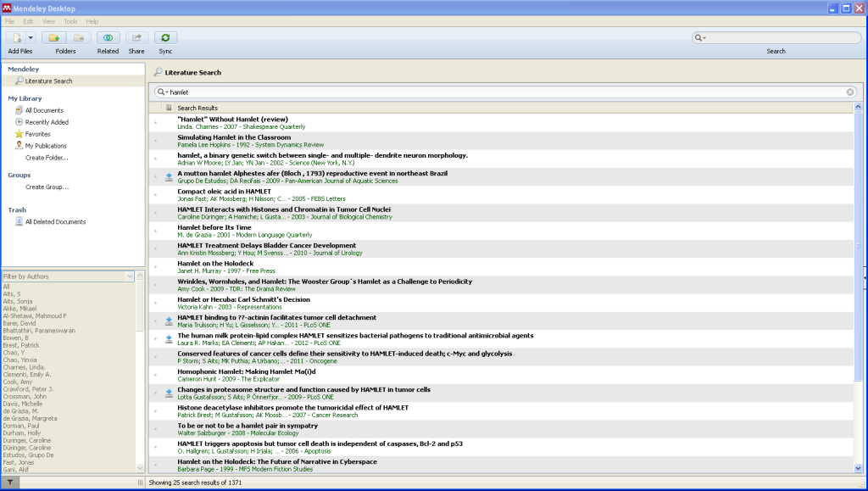
Task: Open the Add Files dropdown arrow
Action: 31,37
